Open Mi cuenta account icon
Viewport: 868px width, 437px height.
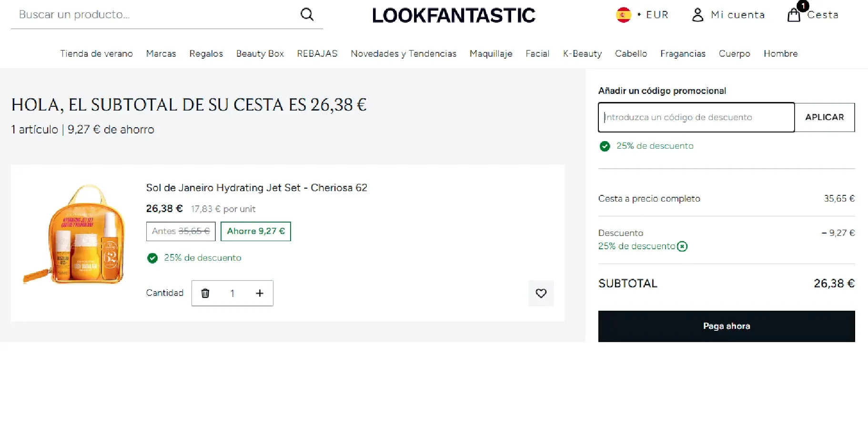pyautogui.click(x=697, y=15)
